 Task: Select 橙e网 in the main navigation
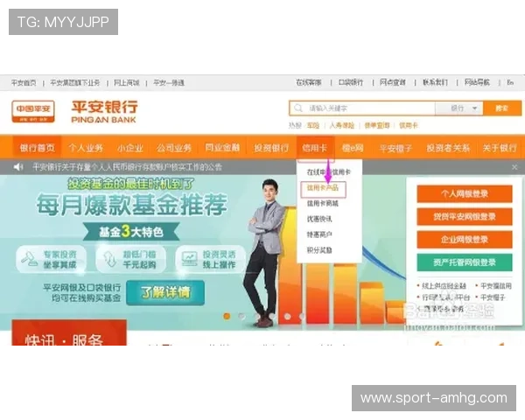point(353,148)
